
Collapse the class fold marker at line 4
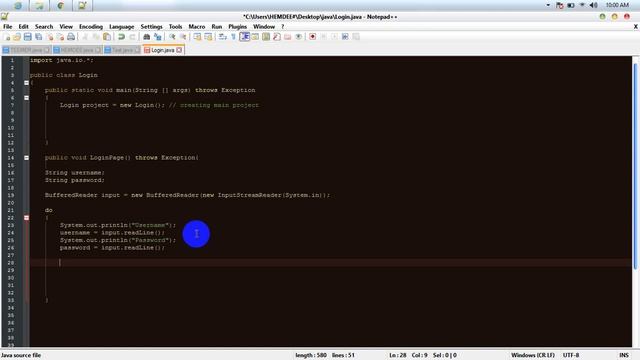pos(27,83)
